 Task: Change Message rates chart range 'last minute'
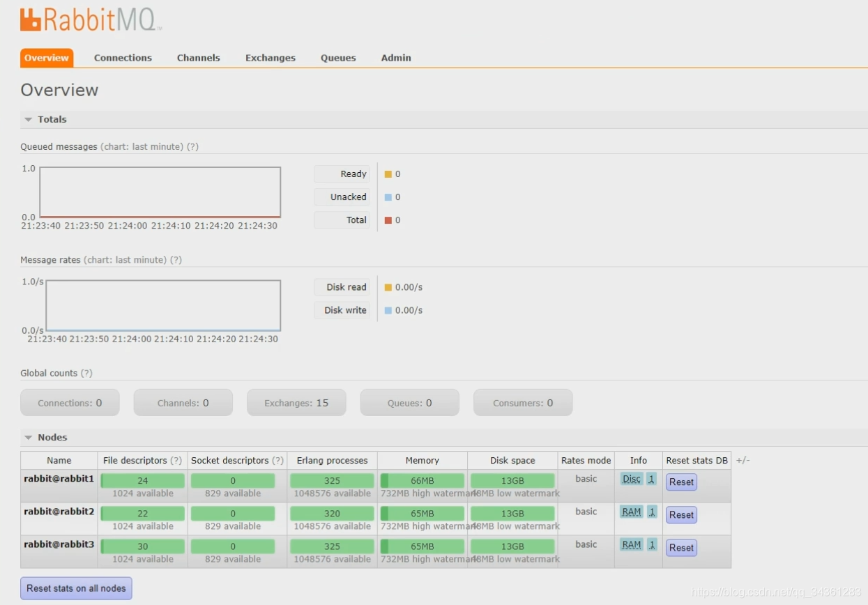125,259
